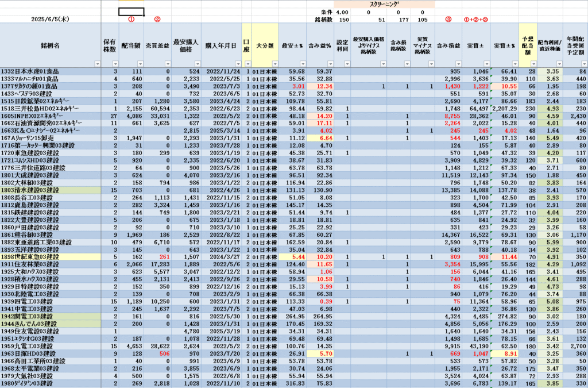588x388 pixels.
Task: Select the 1942関電工03建設 name cell
Action: (51, 317)
